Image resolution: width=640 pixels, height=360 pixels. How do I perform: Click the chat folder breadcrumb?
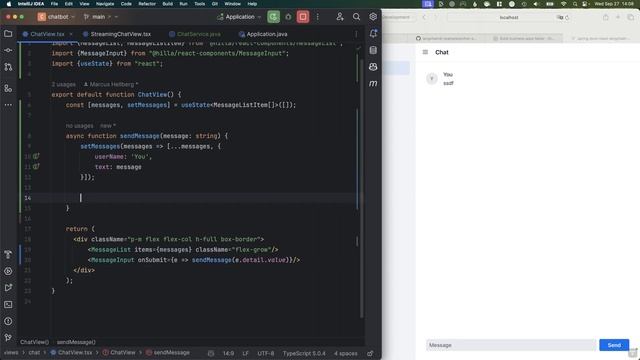click(34, 353)
